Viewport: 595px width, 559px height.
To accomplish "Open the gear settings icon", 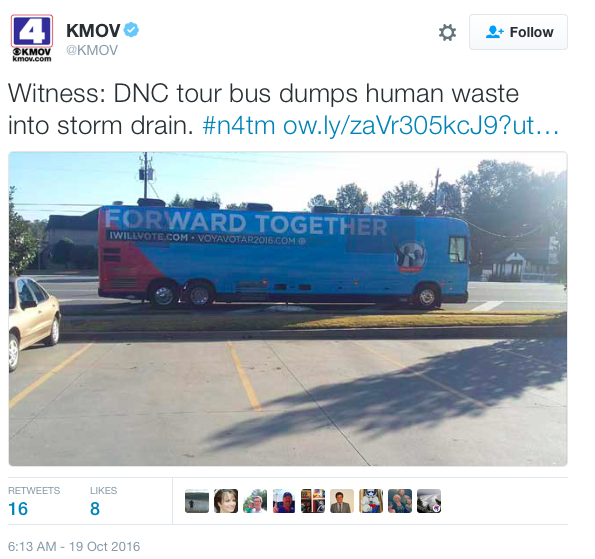I will pyautogui.click(x=447, y=32).
